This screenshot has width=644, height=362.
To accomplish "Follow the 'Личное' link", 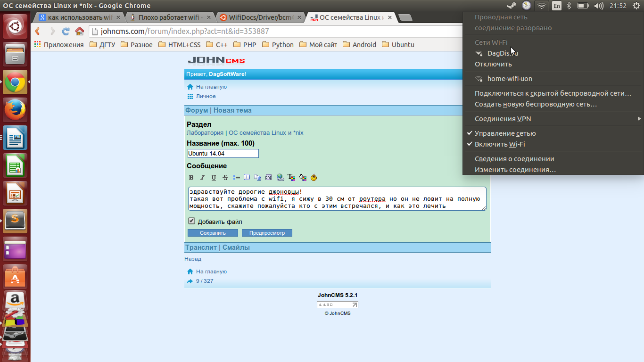I will coord(206,96).
